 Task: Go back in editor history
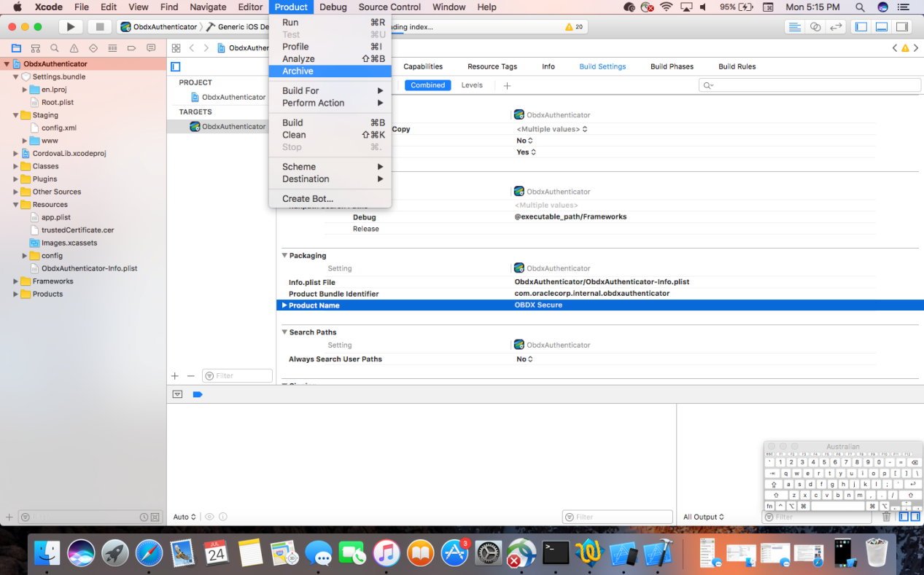click(x=192, y=48)
